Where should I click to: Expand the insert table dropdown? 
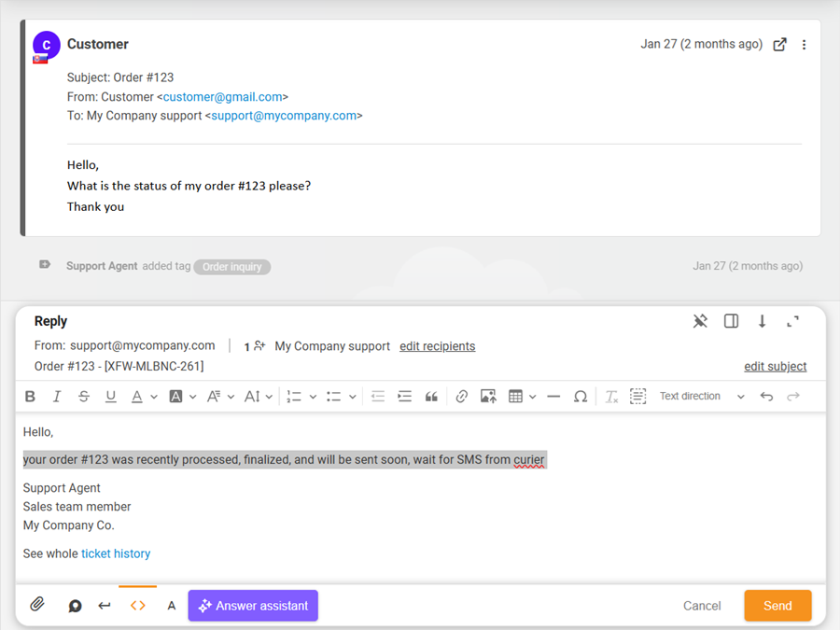pos(532,397)
